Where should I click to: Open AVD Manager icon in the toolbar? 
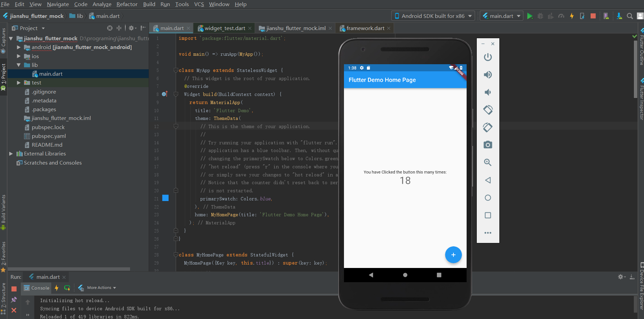coord(606,16)
